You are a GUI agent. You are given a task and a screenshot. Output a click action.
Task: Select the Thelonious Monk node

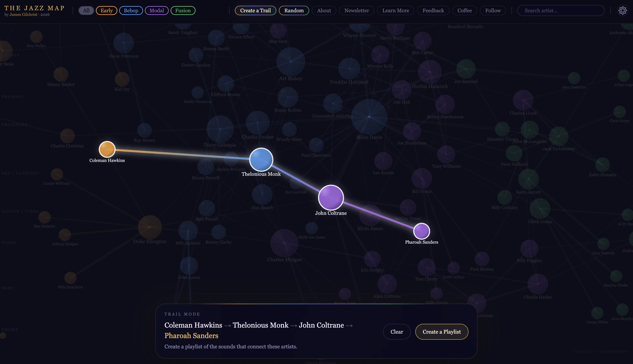tap(261, 160)
